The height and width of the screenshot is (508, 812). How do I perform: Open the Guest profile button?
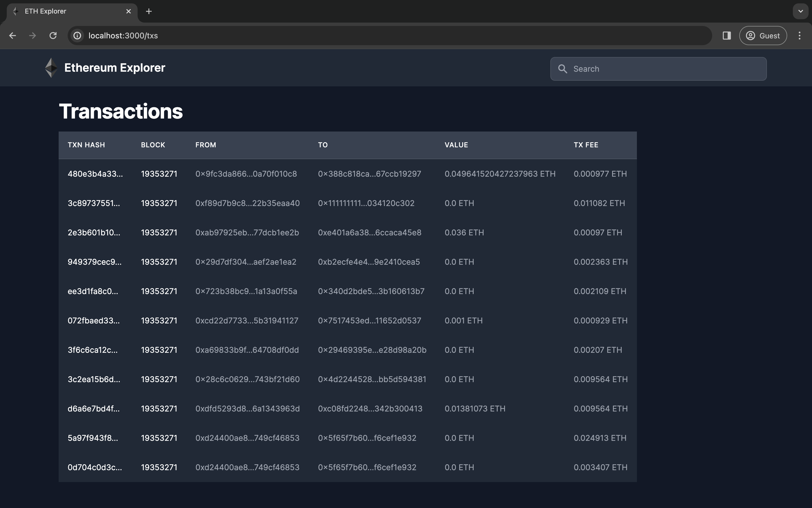coord(763,36)
